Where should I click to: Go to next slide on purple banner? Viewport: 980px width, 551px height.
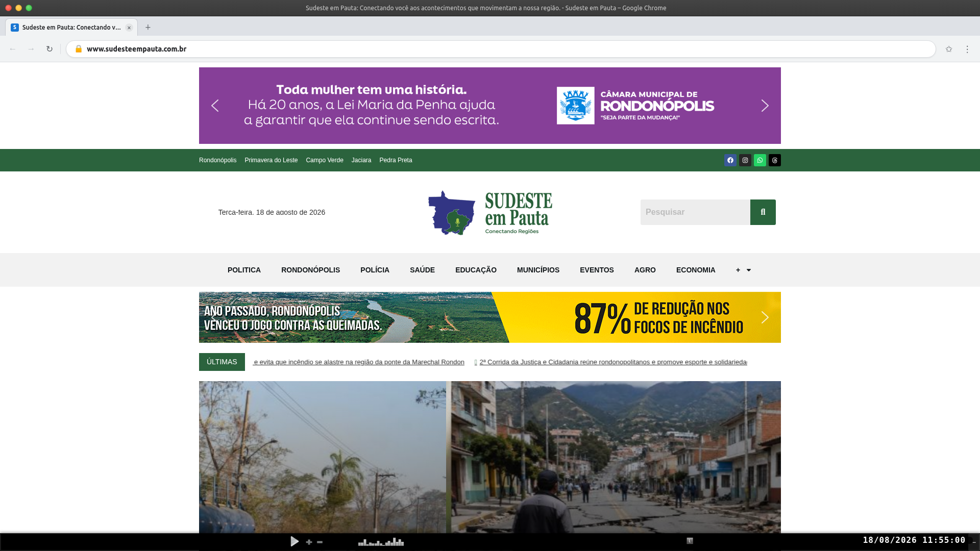pyautogui.click(x=765, y=106)
